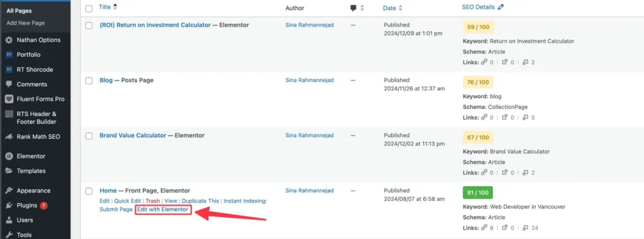Click external links icon in Blog row

pos(505,118)
